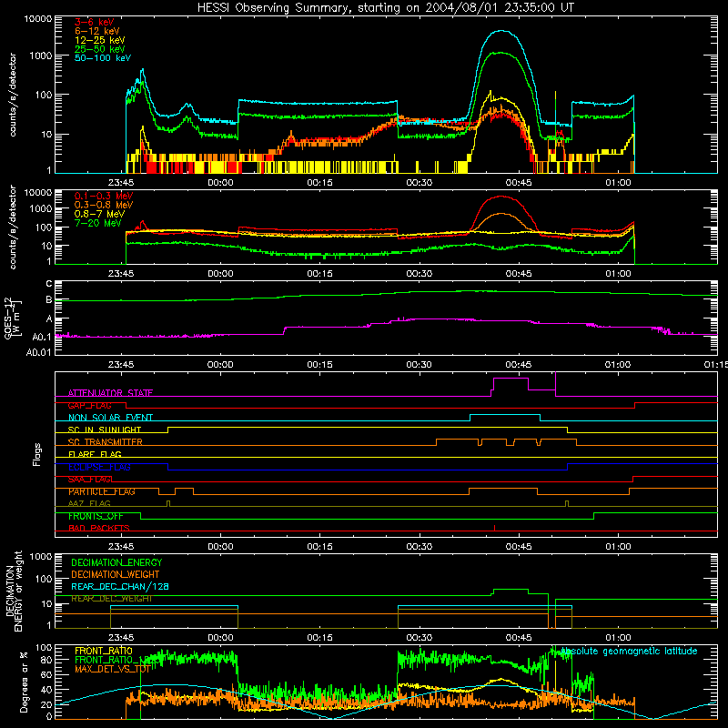Click the 0.1-0.3 MeV legend label
The height and width of the screenshot is (728, 728).
click(x=104, y=196)
